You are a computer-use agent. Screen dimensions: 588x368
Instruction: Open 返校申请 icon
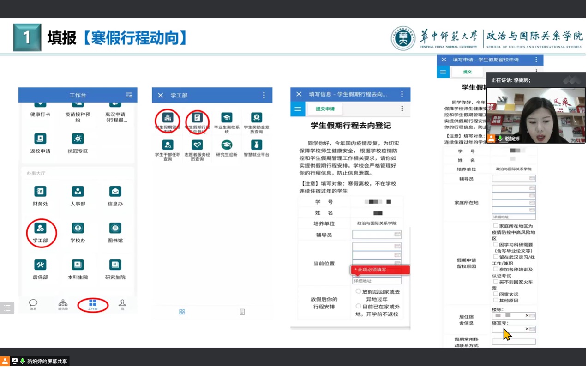pyautogui.click(x=40, y=139)
